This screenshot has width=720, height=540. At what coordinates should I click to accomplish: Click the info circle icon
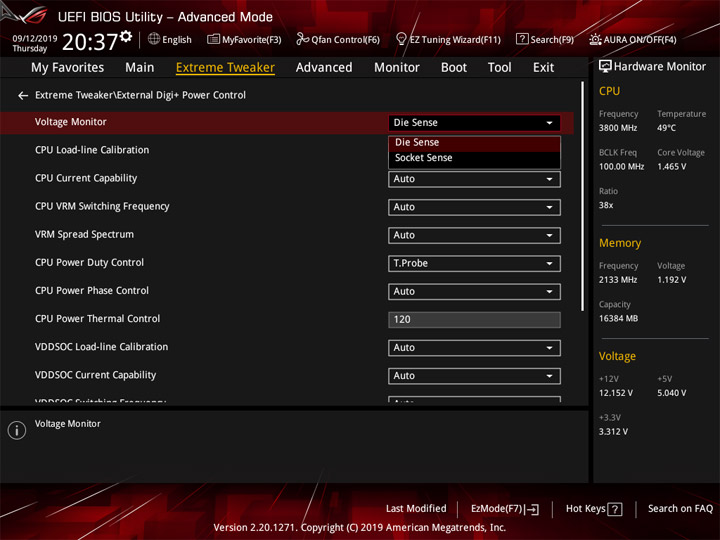pos(17,430)
